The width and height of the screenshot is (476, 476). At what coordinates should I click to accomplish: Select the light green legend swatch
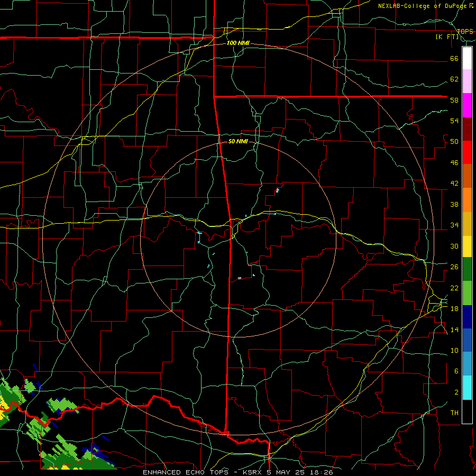pos(467,293)
